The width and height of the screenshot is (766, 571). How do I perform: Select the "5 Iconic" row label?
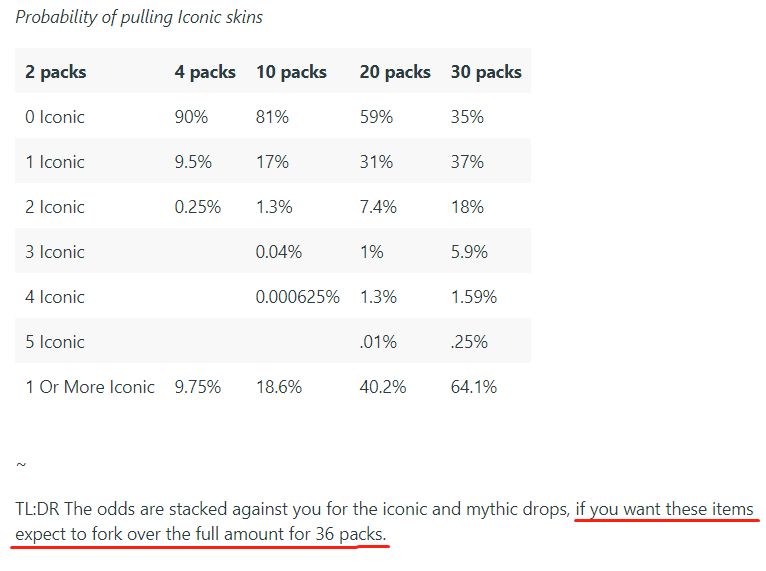[x=55, y=342]
